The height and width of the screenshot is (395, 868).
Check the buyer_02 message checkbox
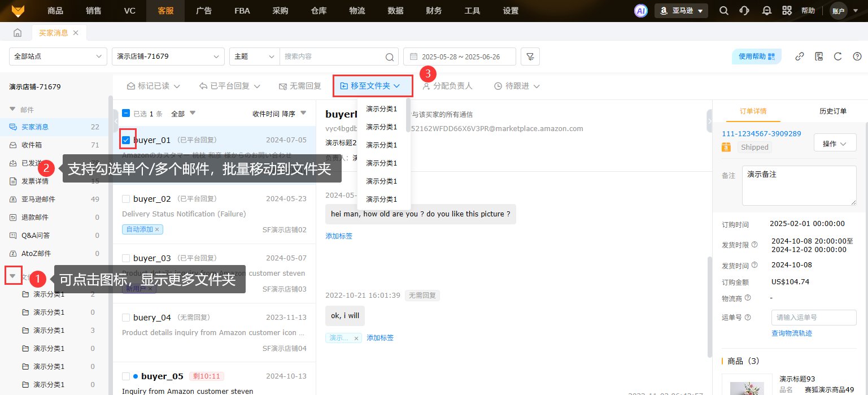click(127, 199)
